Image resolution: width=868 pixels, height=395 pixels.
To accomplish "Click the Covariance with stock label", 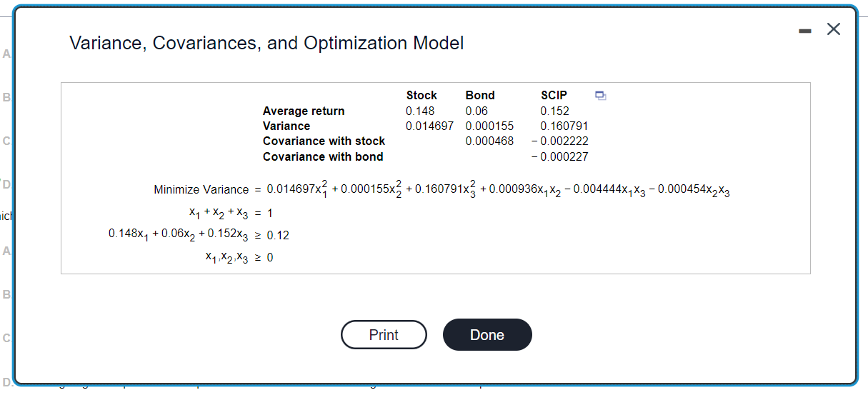I will point(324,141).
